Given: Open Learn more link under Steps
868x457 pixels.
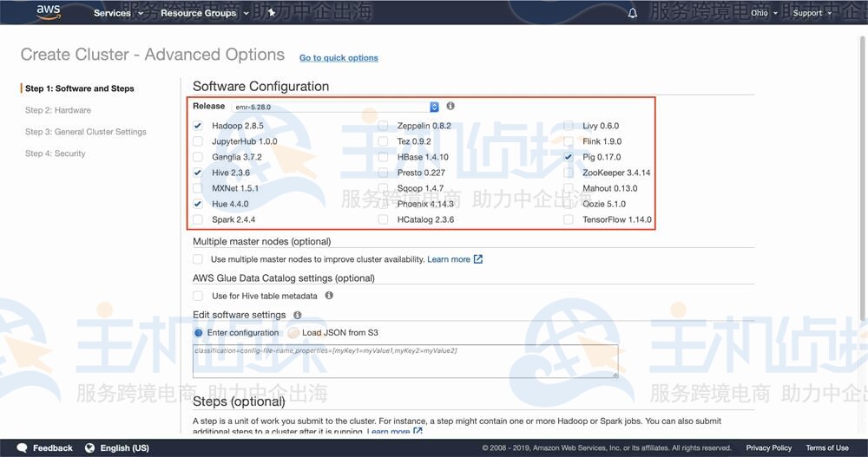Looking at the screenshot, I should pyautogui.click(x=389, y=431).
